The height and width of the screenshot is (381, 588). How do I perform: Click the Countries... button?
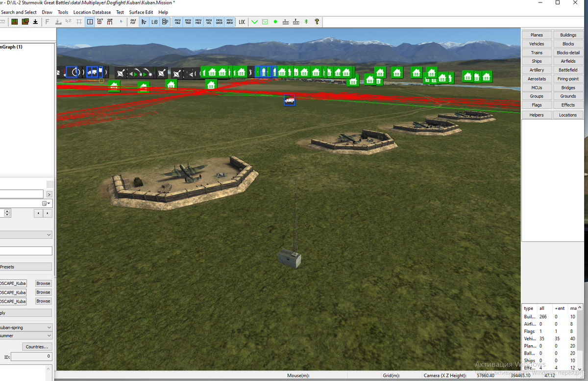tap(37, 347)
